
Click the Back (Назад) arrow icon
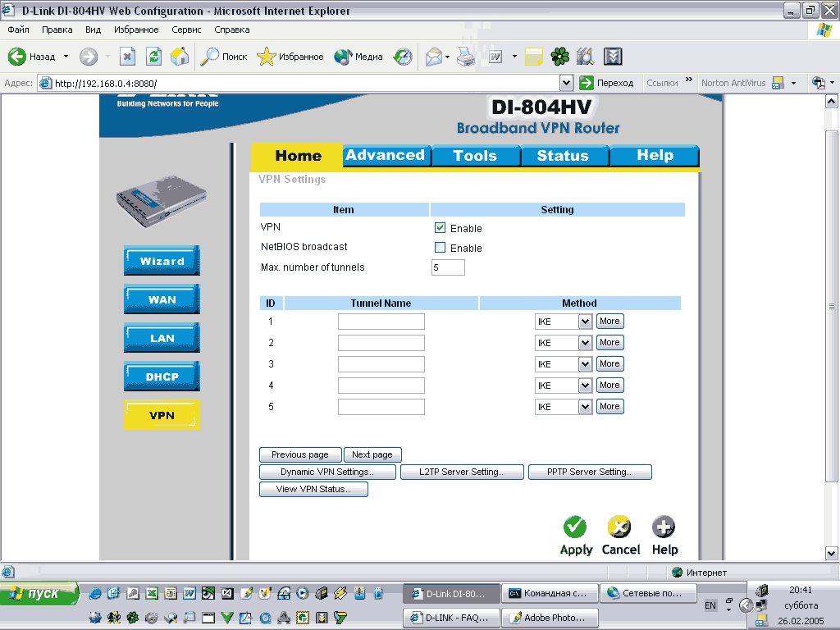tap(16, 57)
